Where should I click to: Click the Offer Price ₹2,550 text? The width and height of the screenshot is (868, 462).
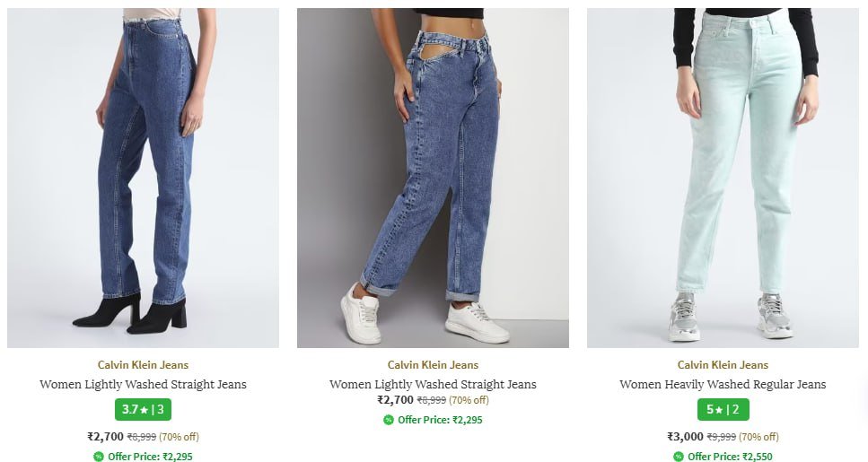point(730,457)
